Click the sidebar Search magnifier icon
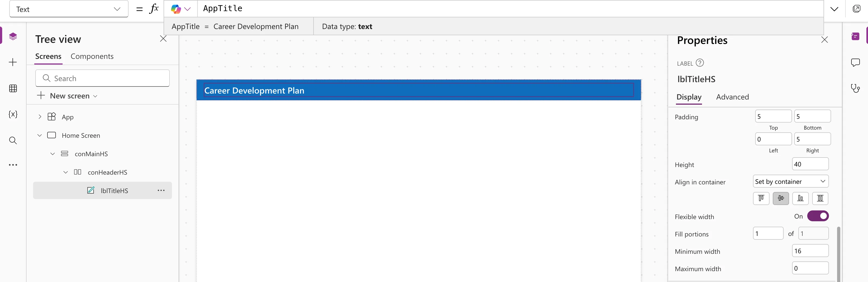The image size is (868, 282). tap(13, 140)
